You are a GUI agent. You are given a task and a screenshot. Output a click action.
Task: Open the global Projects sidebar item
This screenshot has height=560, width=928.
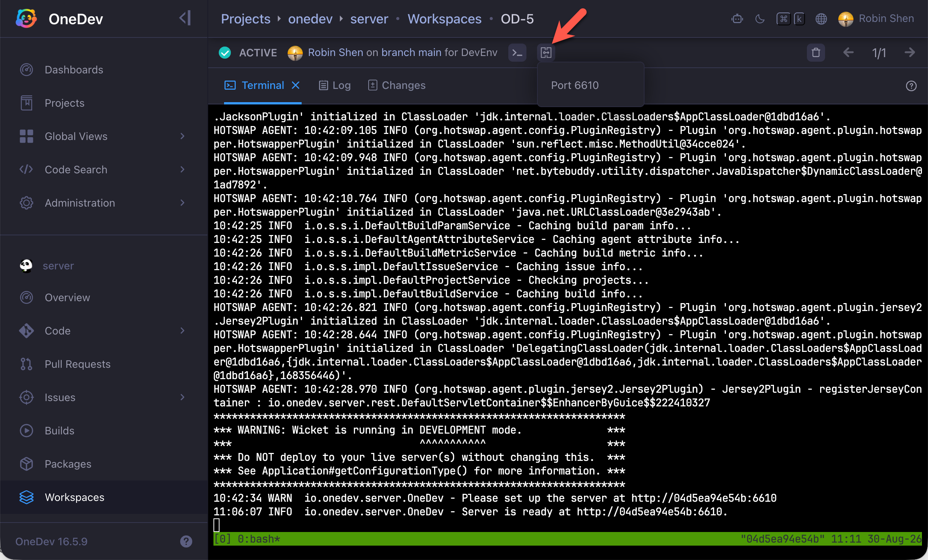coord(104,103)
